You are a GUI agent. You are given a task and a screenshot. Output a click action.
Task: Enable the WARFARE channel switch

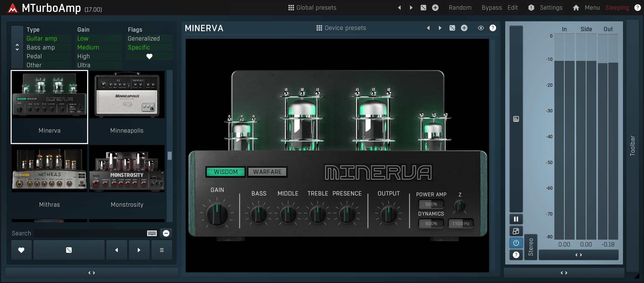[x=267, y=172]
